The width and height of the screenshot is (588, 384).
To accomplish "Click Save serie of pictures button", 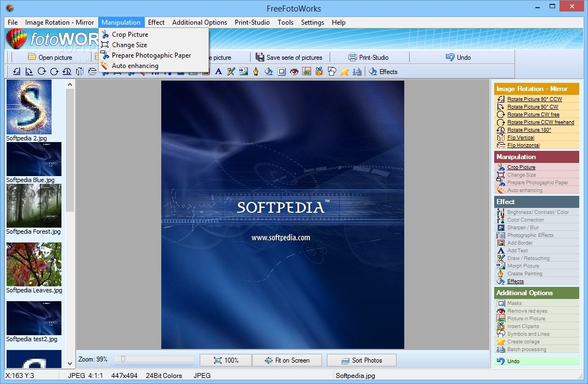I will click(x=289, y=58).
